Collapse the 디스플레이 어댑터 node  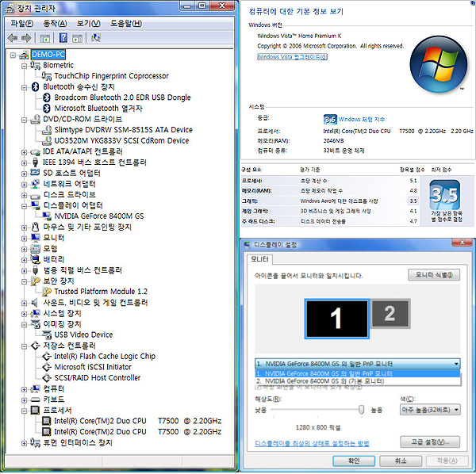point(24,206)
